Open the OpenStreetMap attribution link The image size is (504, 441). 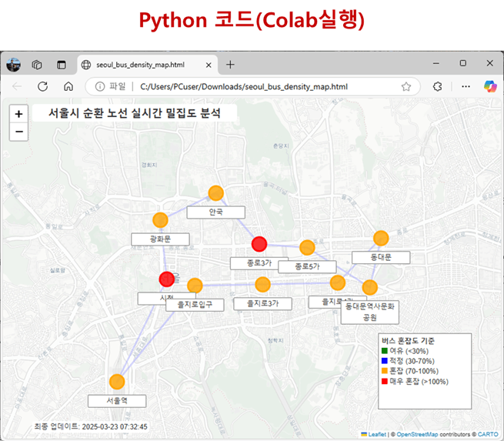(x=417, y=434)
